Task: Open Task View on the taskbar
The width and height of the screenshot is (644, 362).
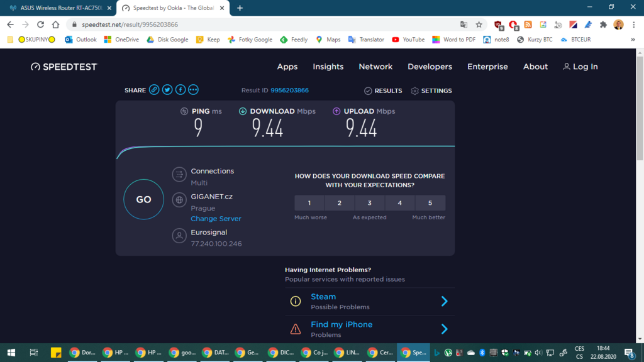Action: pyautogui.click(x=34, y=353)
